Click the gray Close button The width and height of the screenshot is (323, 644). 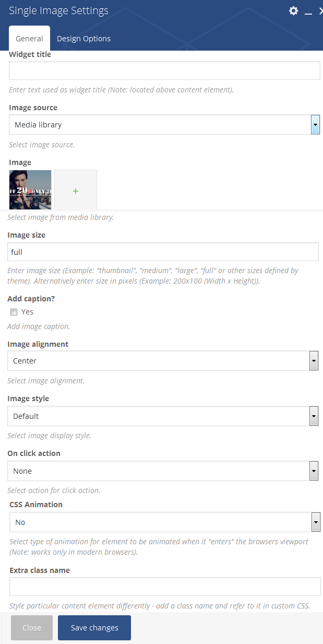[x=32, y=628]
